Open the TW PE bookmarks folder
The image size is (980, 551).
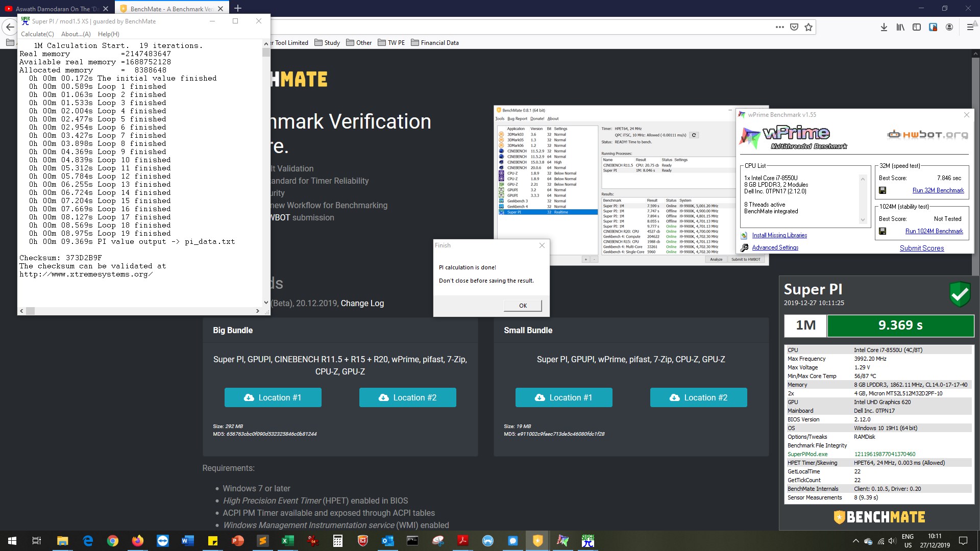[x=391, y=43]
